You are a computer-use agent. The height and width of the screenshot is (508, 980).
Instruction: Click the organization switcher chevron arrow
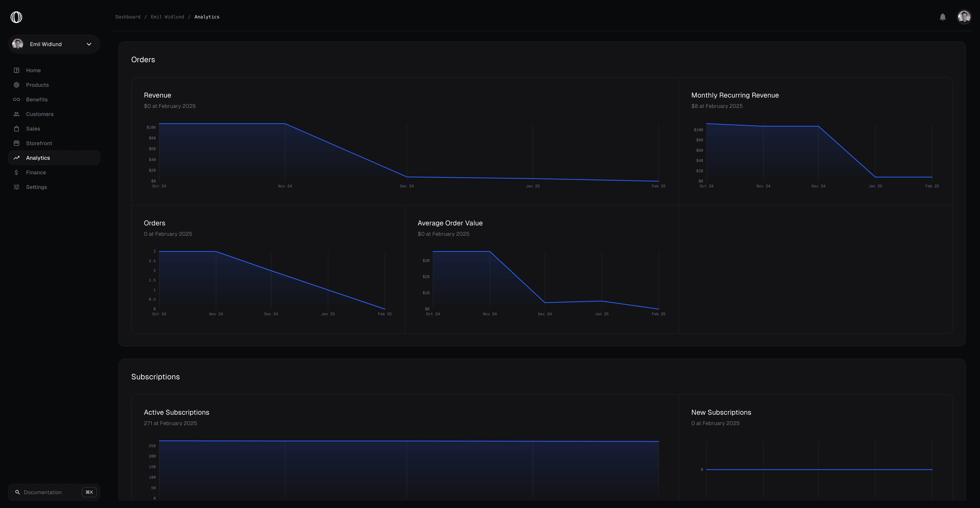[x=89, y=44]
